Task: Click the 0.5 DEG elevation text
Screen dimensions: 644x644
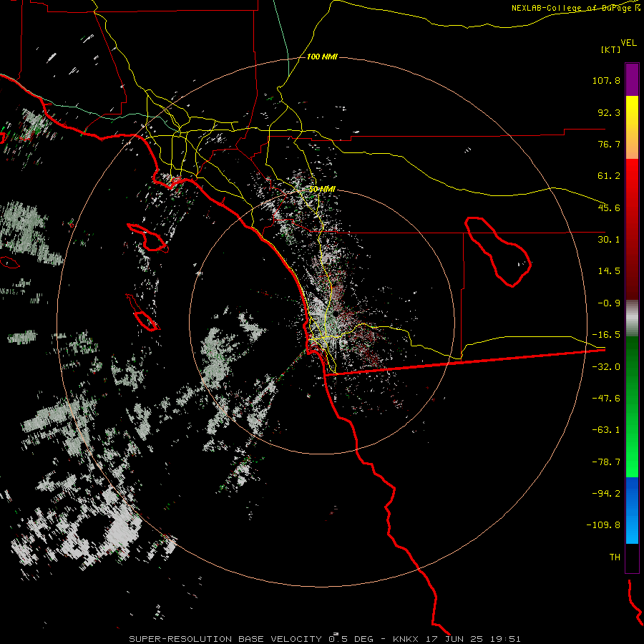Action: (351, 639)
